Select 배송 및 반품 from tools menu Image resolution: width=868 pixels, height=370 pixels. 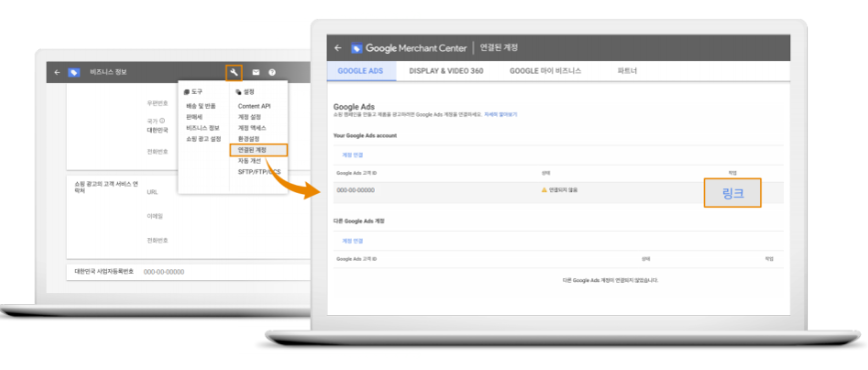tap(201, 106)
